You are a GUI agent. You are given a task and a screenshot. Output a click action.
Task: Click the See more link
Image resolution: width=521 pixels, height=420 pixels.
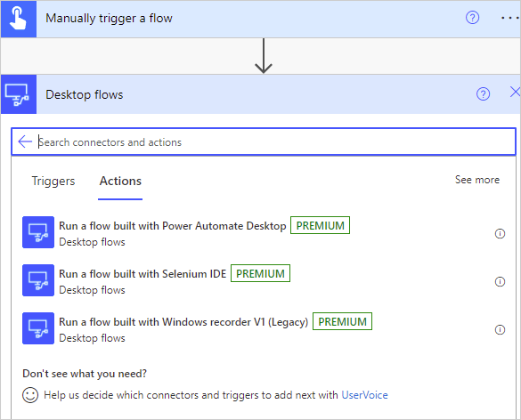coord(477,180)
